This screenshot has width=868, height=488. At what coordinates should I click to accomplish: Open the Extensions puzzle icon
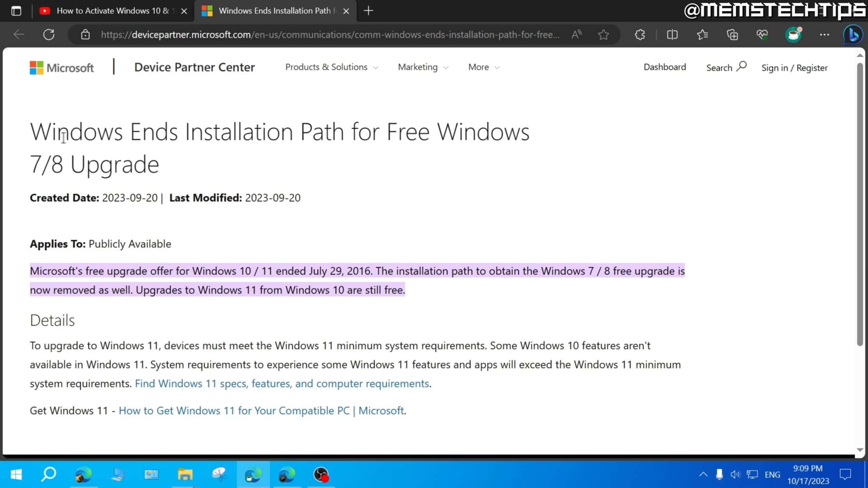[640, 34]
